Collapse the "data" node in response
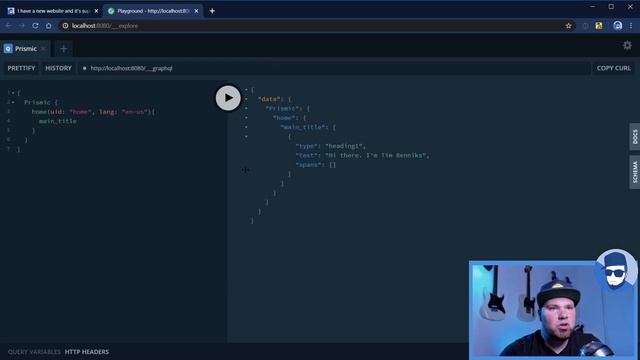The image size is (640, 360). 246,99
